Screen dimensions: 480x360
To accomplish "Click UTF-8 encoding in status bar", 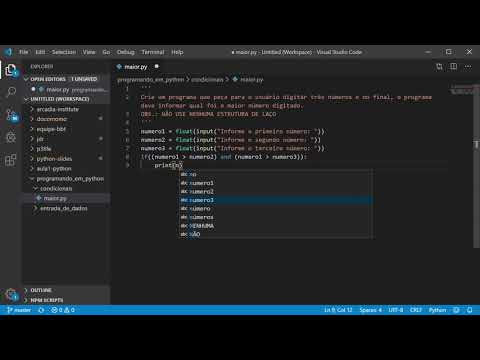I will click(396, 310).
